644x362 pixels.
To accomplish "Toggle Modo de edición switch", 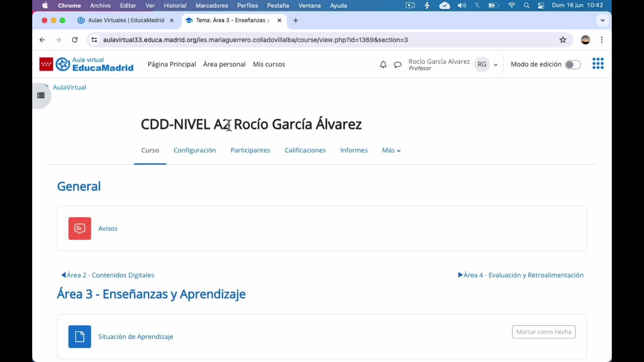I will tap(573, 64).
